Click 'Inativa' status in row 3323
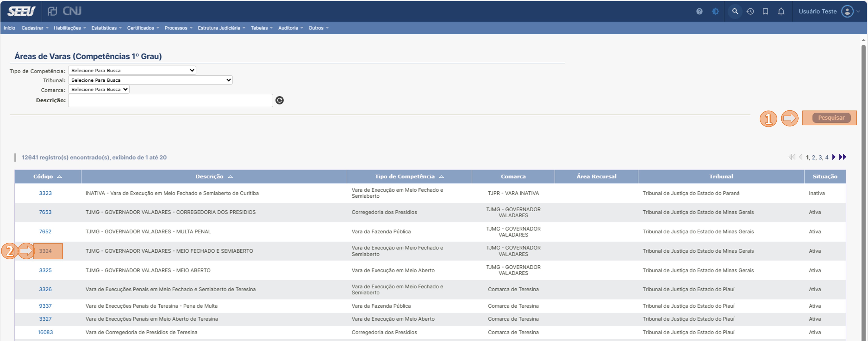Viewport: 868px width, 341px height. click(x=817, y=193)
